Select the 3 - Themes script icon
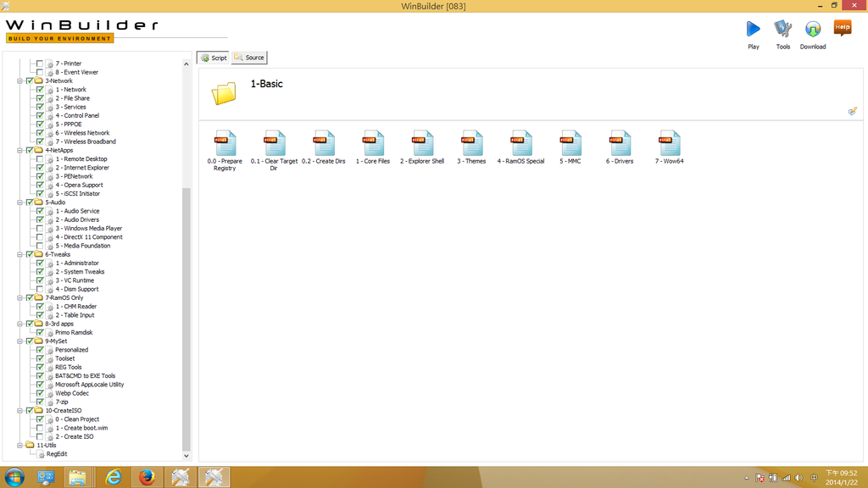 471,143
